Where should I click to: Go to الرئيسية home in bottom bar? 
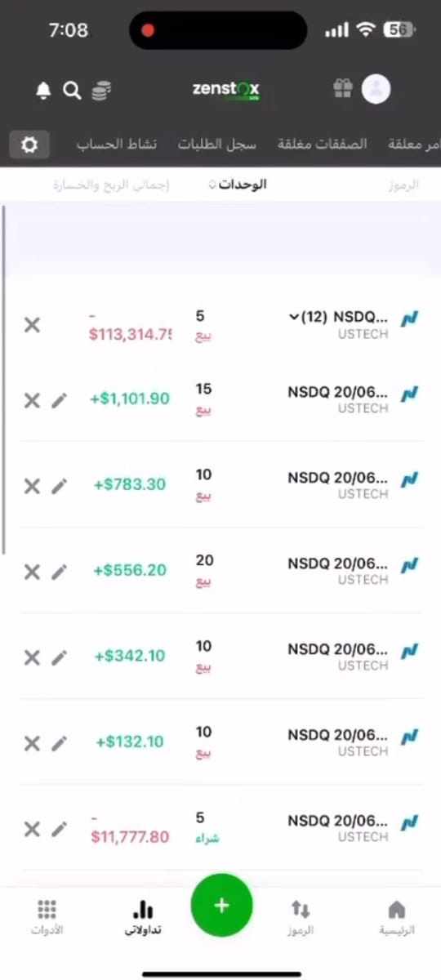(x=396, y=917)
